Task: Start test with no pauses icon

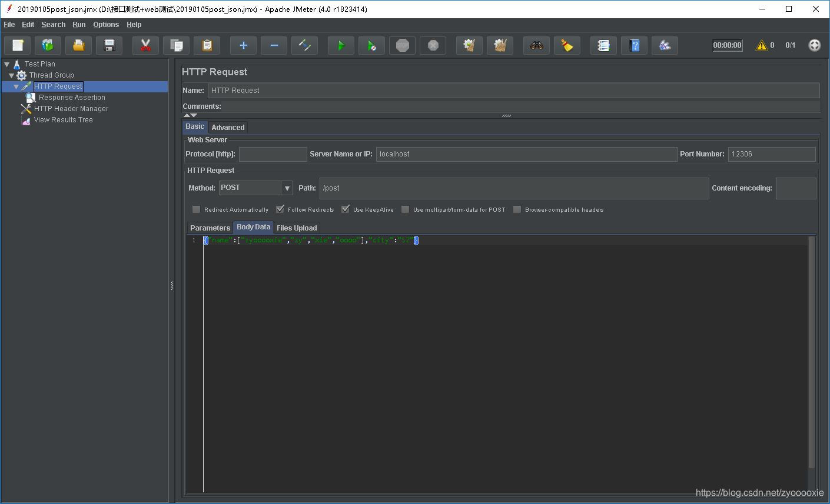Action: (x=371, y=45)
